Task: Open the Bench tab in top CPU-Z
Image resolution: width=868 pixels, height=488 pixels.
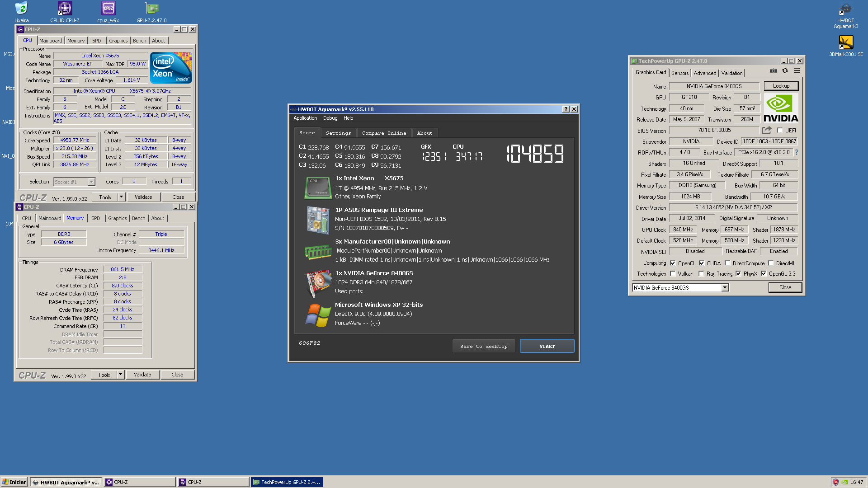Action: (139, 41)
